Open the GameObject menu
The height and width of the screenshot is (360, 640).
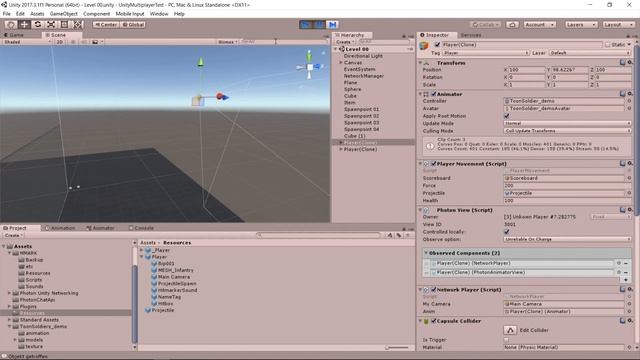pos(63,14)
